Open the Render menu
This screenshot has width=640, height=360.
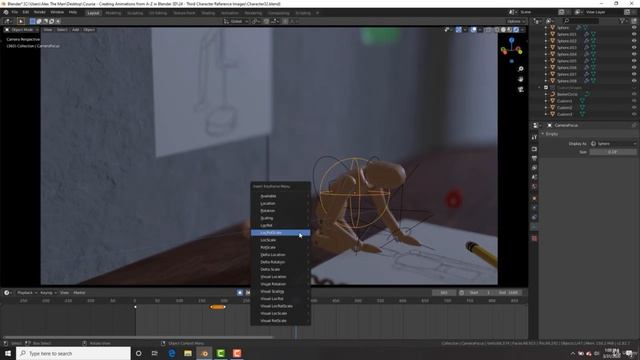coord(40,12)
